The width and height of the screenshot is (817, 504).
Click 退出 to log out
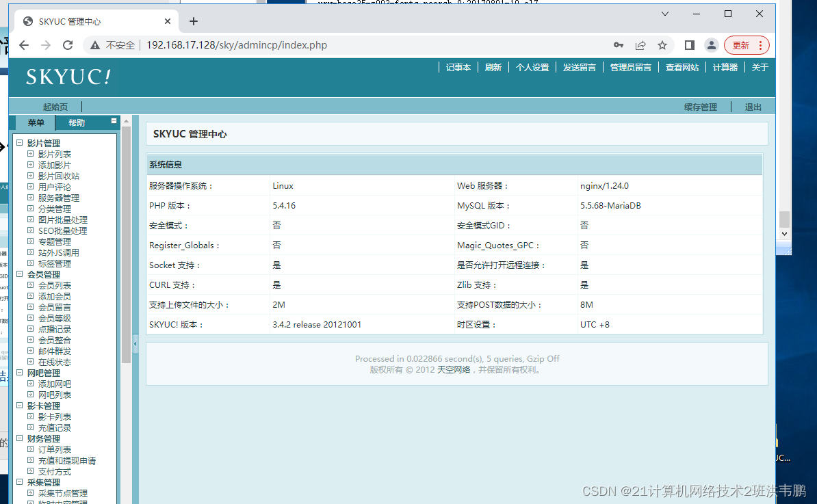pyautogui.click(x=753, y=107)
